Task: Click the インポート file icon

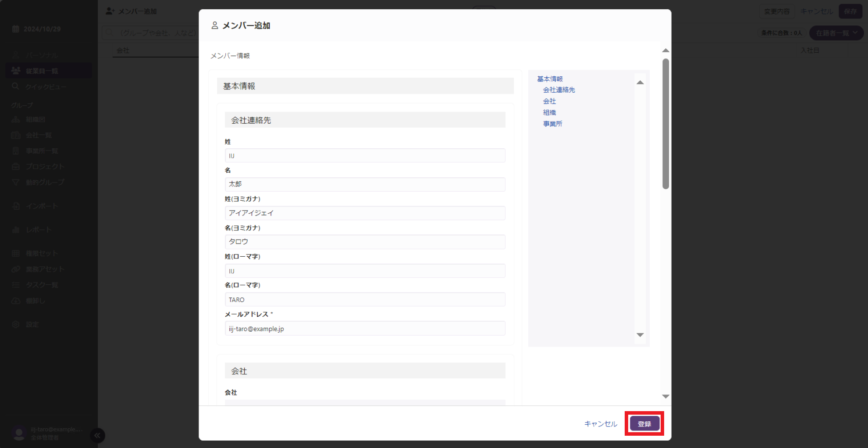Action: (x=16, y=206)
